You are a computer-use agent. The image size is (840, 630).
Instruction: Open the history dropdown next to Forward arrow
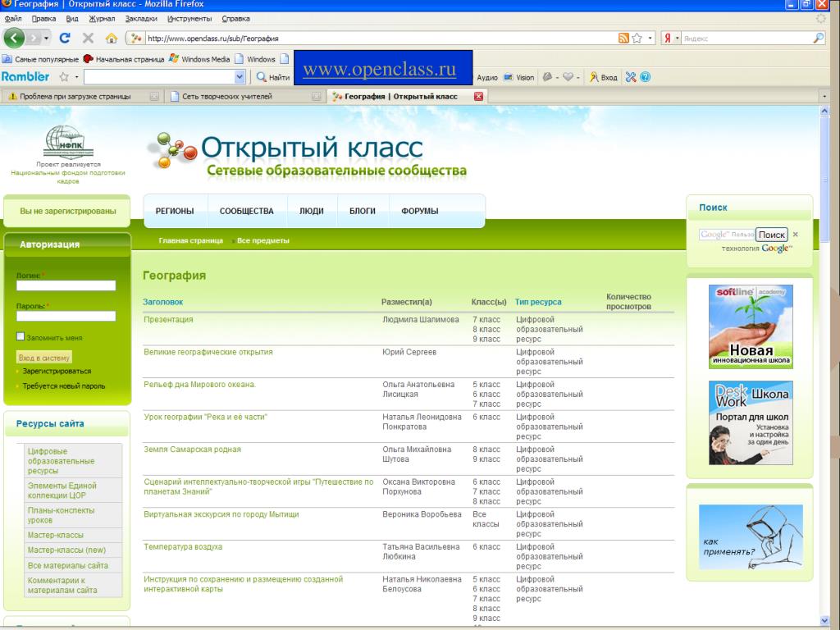click(x=47, y=38)
